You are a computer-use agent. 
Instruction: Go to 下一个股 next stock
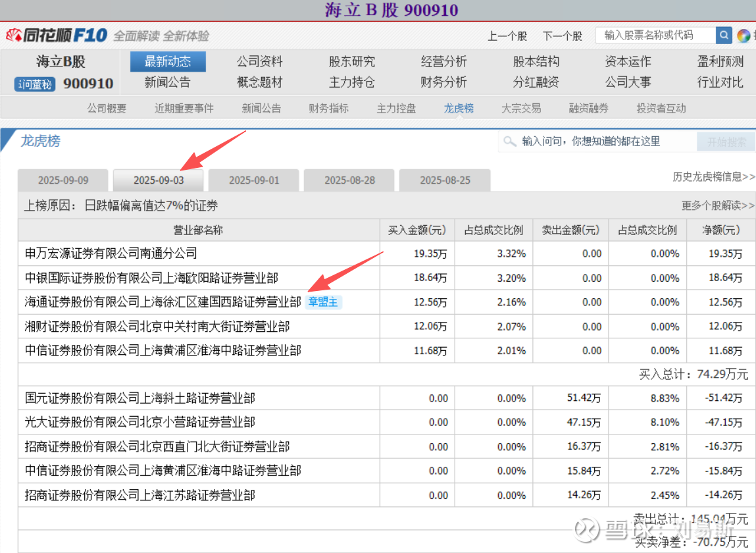(x=563, y=36)
